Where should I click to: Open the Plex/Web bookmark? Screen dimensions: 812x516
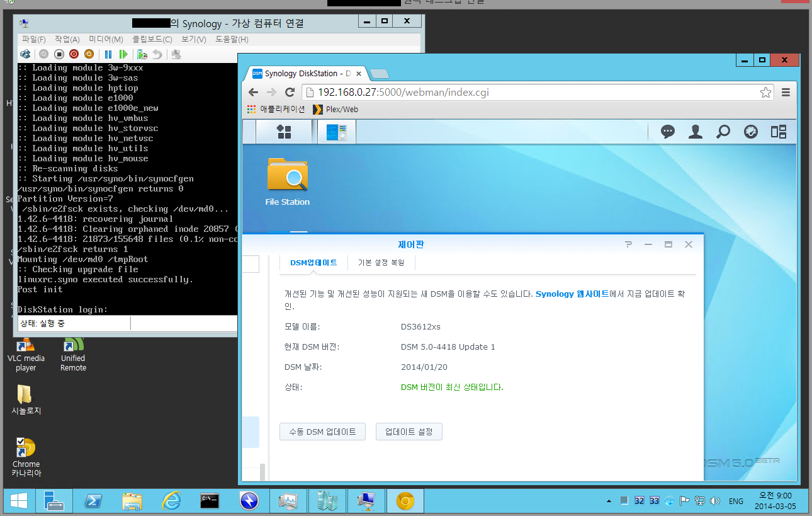tap(336, 109)
